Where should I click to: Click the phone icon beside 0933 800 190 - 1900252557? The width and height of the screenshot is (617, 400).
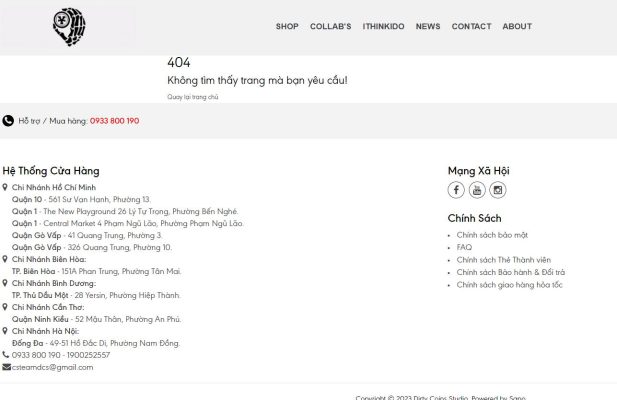pos(6,355)
